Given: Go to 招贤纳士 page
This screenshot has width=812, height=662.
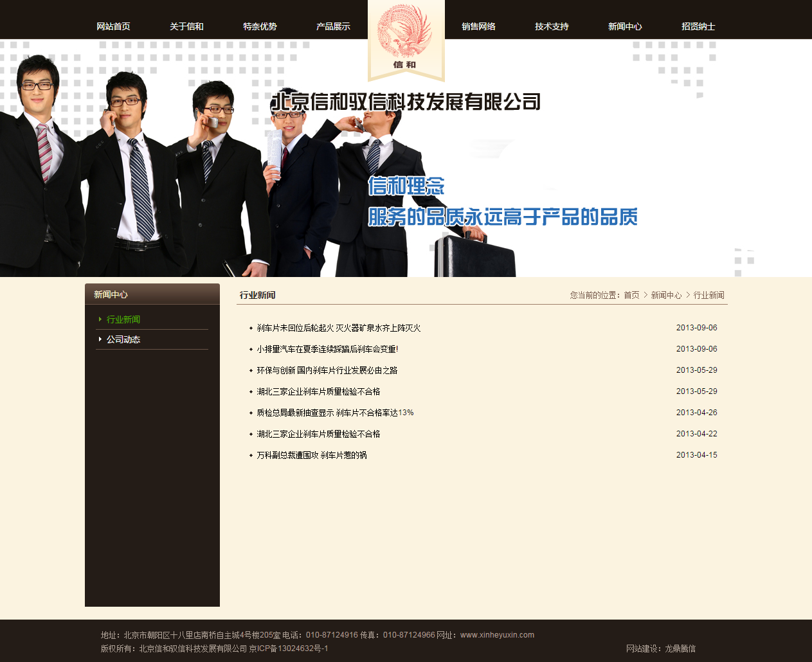Looking at the screenshot, I should (698, 26).
